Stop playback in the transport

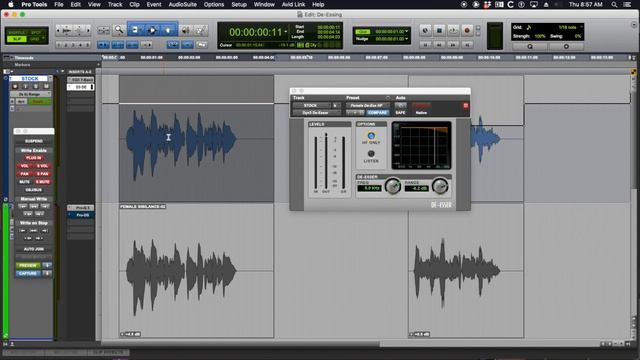pyautogui.click(x=439, y=30)
